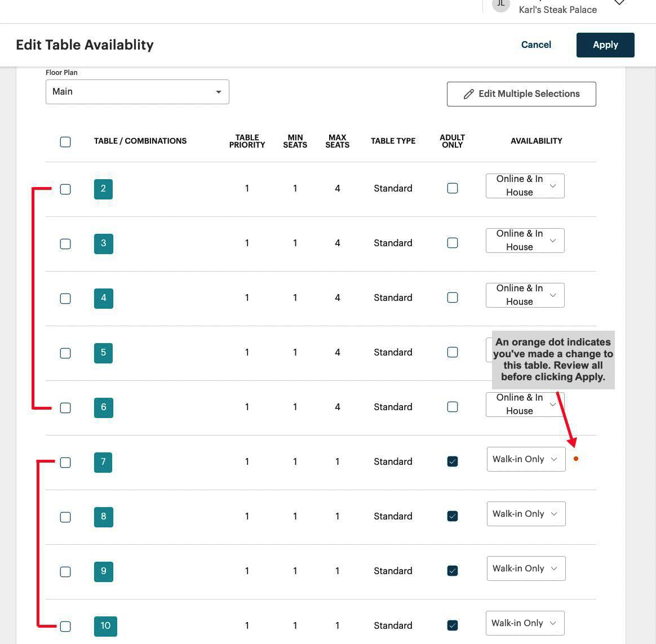This screenshot has width=656, height=644.
Task: Uncheck Adult Only for table 9
Action: (x=452, y=571)
